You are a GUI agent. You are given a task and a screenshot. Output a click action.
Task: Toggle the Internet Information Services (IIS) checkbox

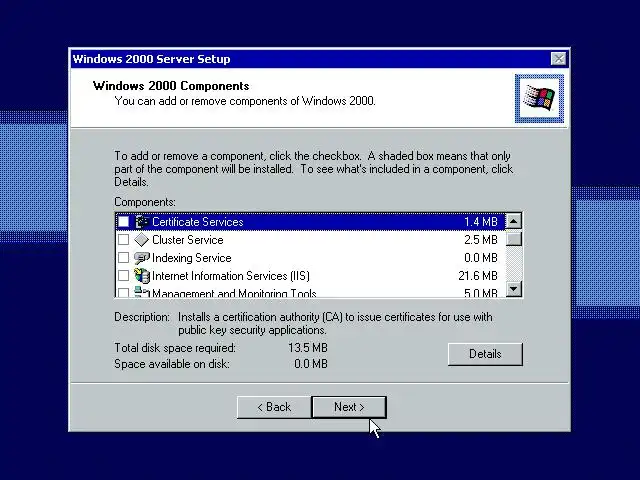click(123, 276)
